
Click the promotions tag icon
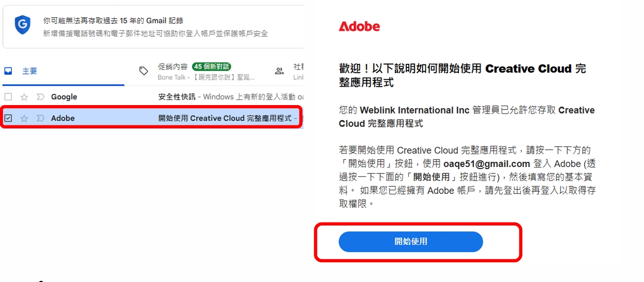pos(144,71)
